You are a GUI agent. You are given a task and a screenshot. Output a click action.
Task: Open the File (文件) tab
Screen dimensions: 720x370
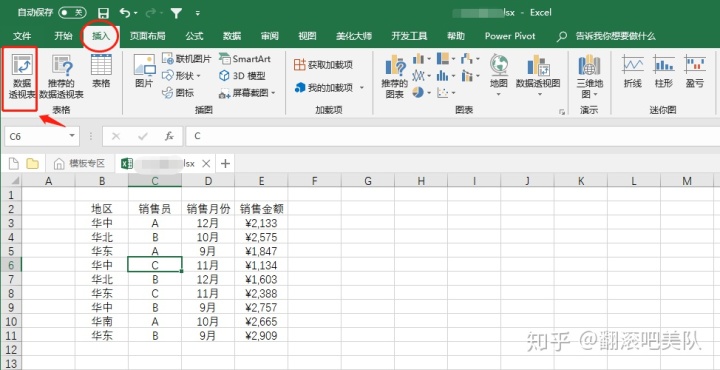[x=22, y=36]
